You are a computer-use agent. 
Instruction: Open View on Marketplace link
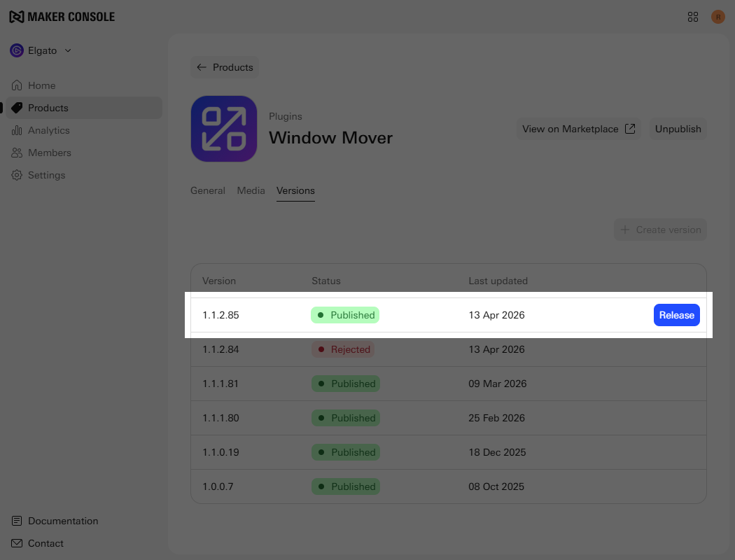pyautogui.click(x=578, y=129)
